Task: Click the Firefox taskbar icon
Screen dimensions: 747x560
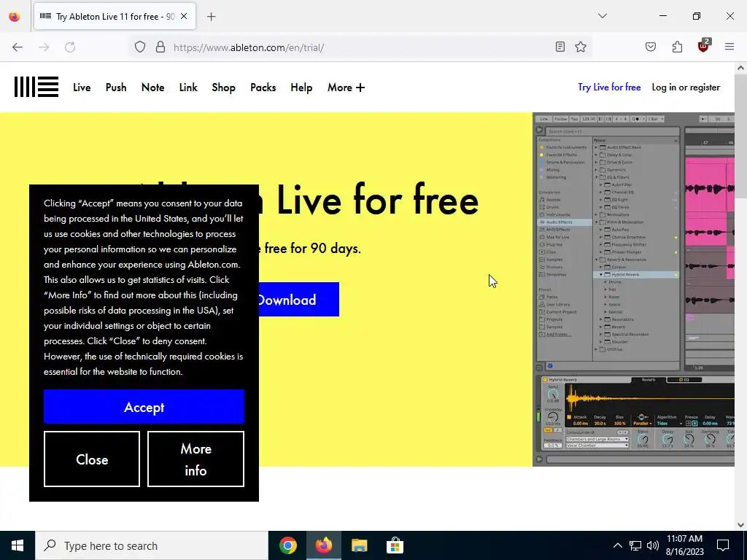Action: pyautogui.click(x=323, y=545)
